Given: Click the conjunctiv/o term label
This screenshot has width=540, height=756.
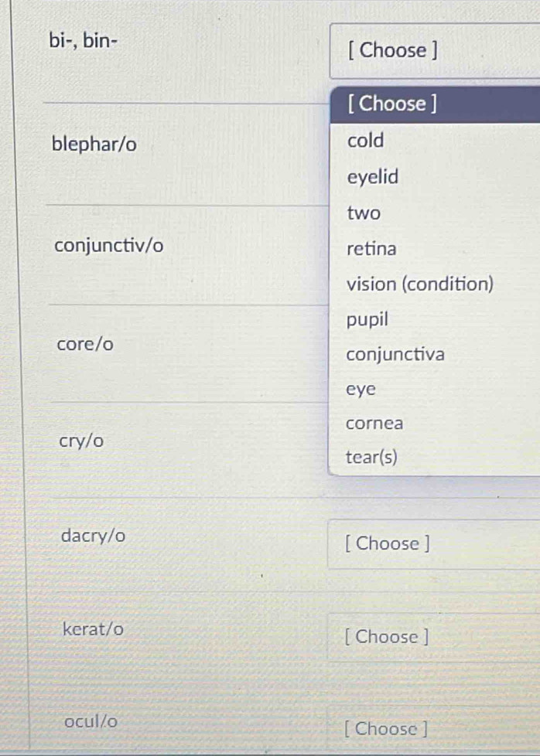Looking at the screenshot, I should click(x=109, y=247).
